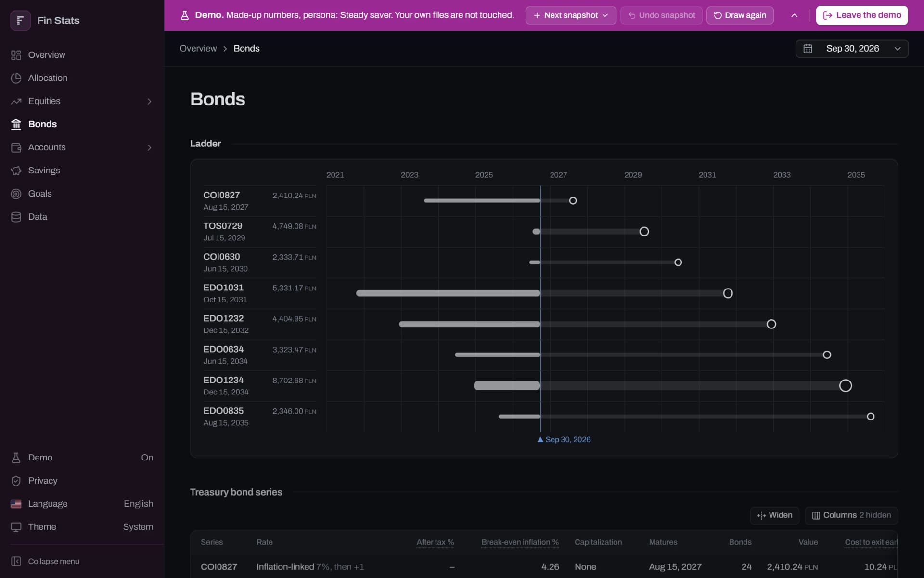Sort by Break-even inflation % header
This screenshot has width=924, height=578.
point(520,542)
